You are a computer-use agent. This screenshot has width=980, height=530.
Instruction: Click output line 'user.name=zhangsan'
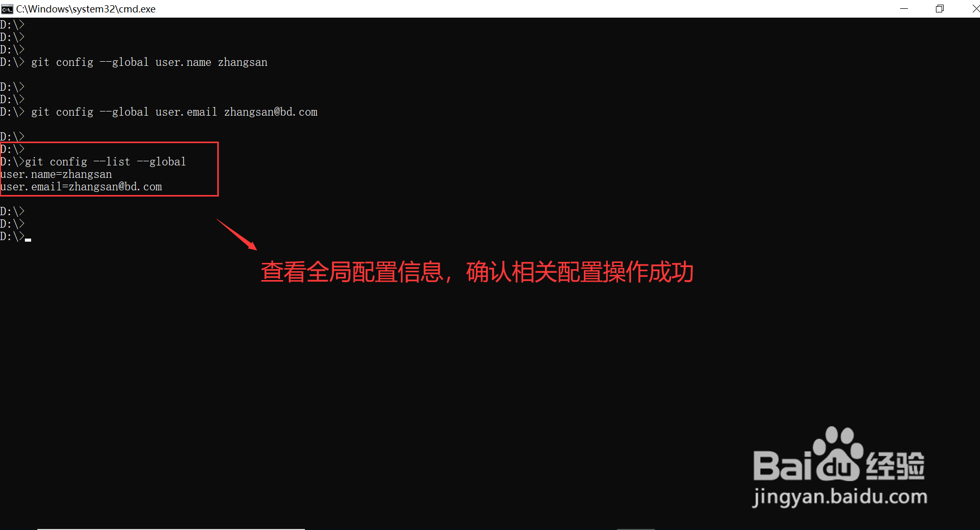tap(56, 174)
